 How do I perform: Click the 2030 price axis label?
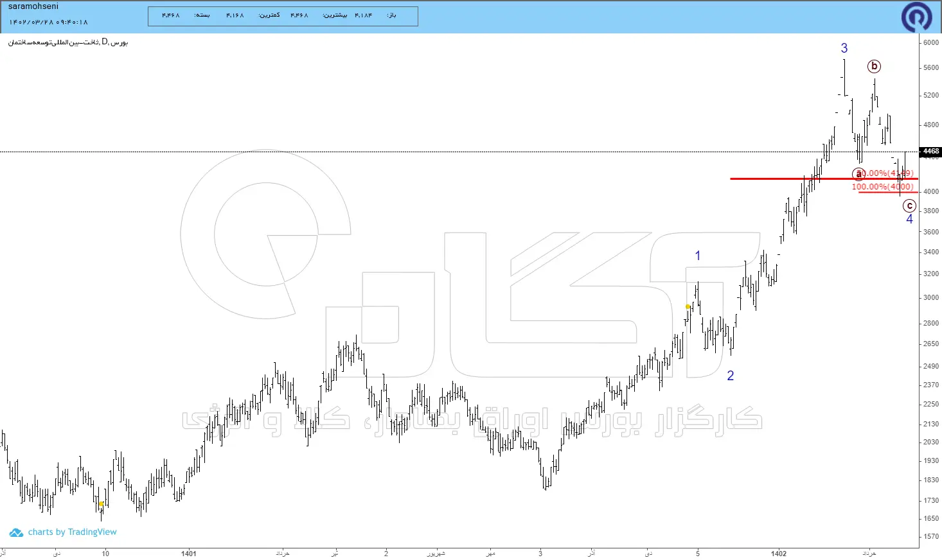coord(930,442)
